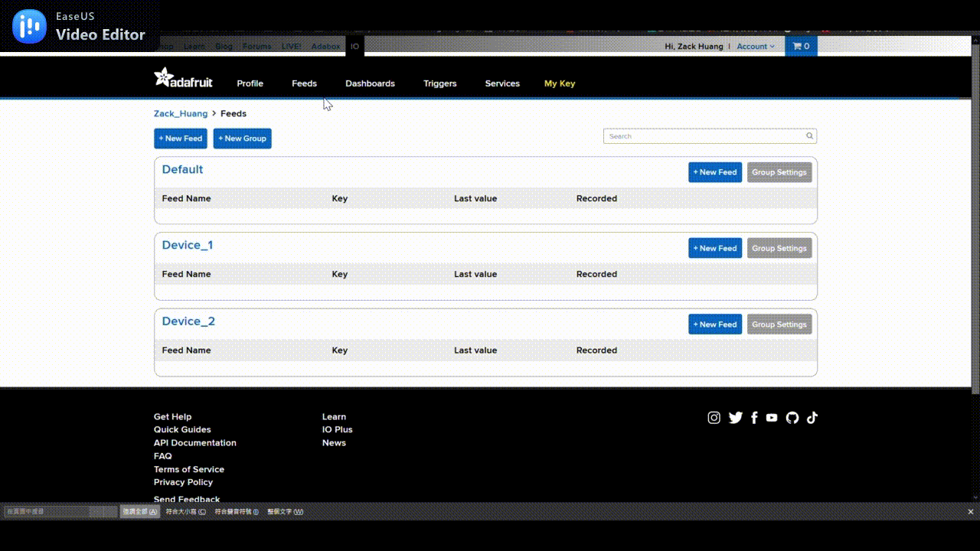Open Group Settings for Device_1
This screenshot has height=551, width=980.
click(x=779, y=248)
